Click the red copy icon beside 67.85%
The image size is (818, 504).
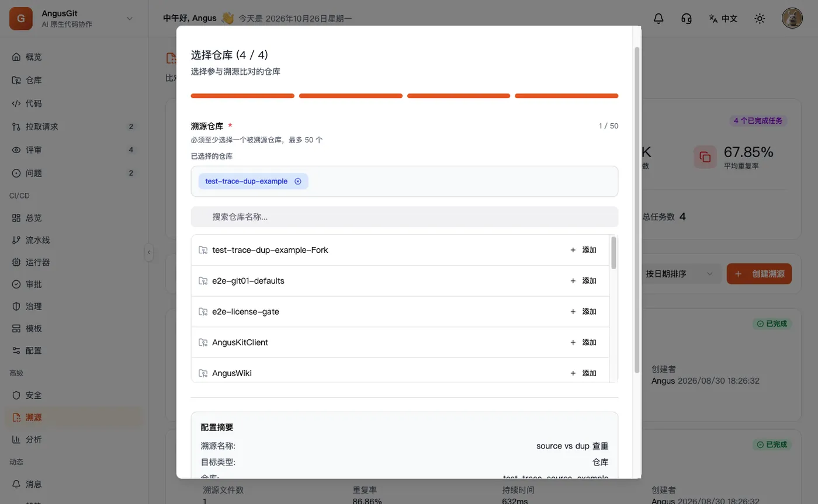(x=705, y=157)
